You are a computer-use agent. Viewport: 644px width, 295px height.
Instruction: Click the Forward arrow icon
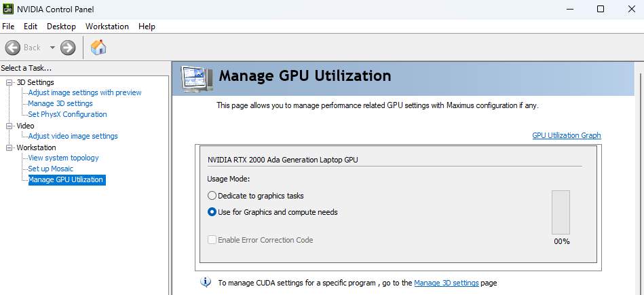pos(68,48)
